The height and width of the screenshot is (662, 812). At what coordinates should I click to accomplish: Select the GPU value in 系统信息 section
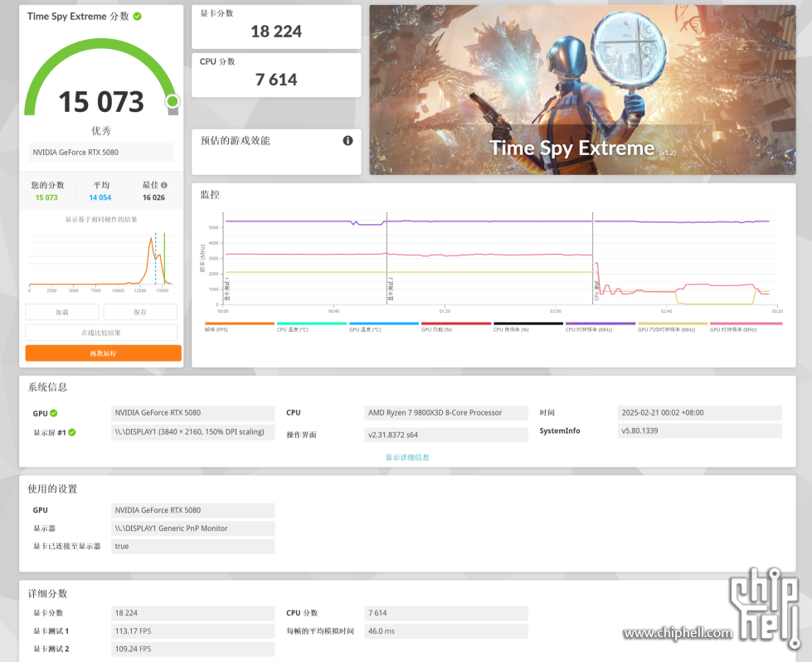pyautogui.click(x=192, y=413)
